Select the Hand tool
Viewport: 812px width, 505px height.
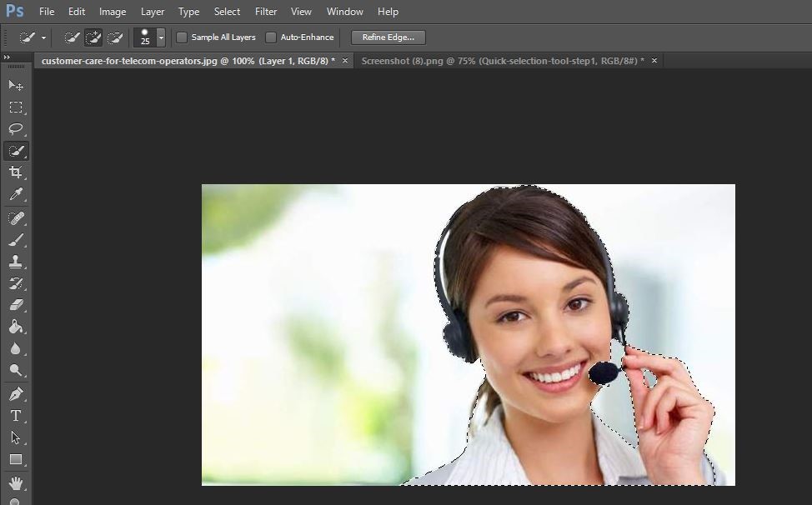[x=16, y=483]
